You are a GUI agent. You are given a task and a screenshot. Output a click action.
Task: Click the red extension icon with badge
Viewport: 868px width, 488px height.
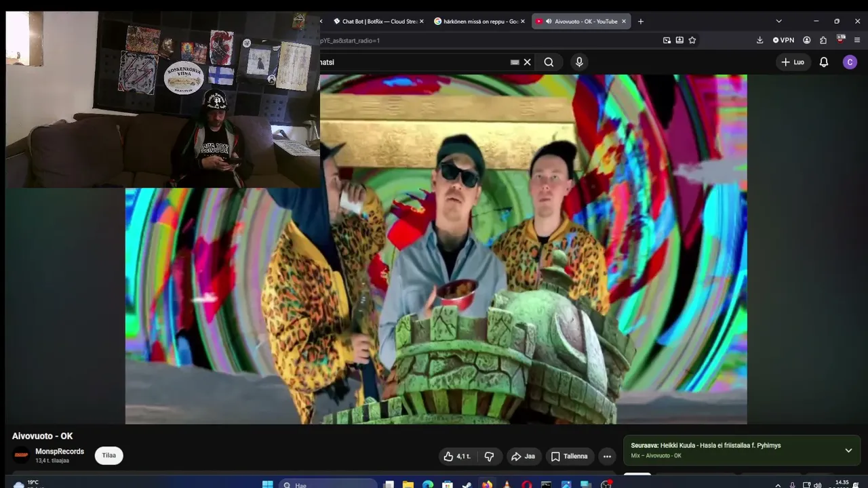[x=841, y=40]
